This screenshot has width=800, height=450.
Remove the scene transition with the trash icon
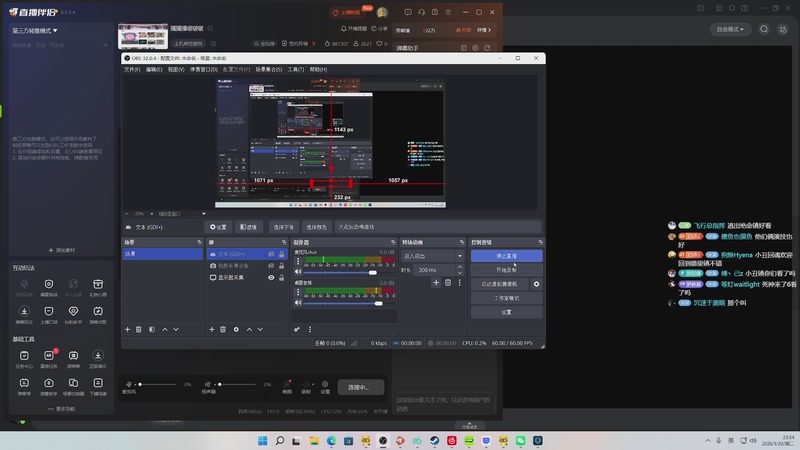point(448,283)
